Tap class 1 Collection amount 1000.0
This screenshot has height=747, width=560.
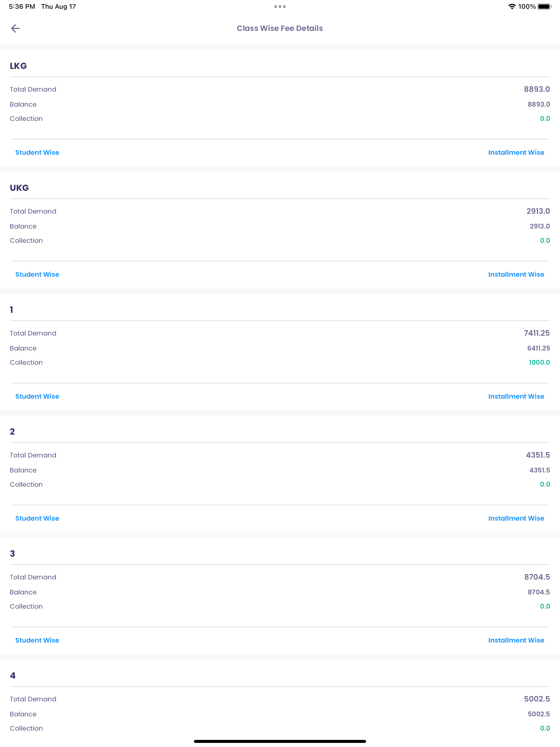pos(539,362)
